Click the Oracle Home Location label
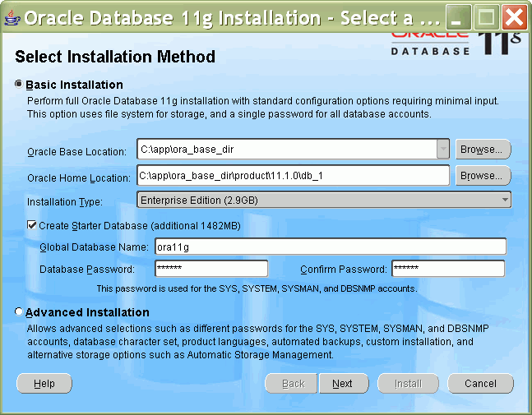 point(79,178)
